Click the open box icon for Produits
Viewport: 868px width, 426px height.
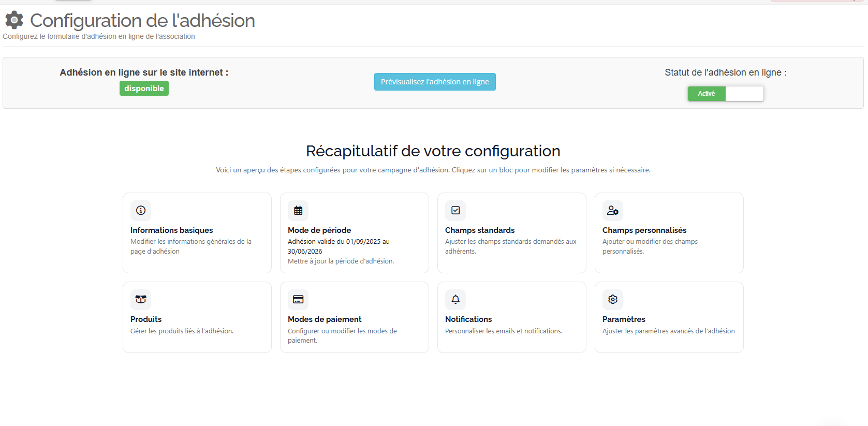pyautogui.click(x=141, y=299)
